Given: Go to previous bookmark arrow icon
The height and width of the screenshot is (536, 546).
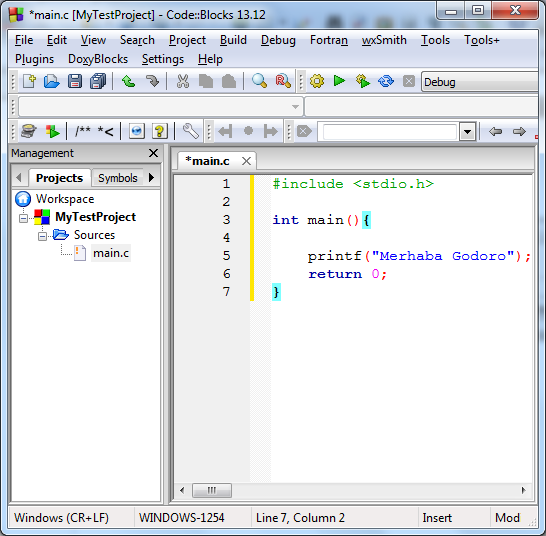Looking at the screenshot, I should (x=225, y=131).
